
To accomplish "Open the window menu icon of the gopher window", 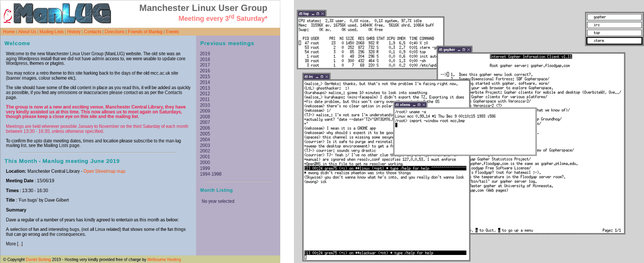I will pyautogui.click(x=441, y=50).
